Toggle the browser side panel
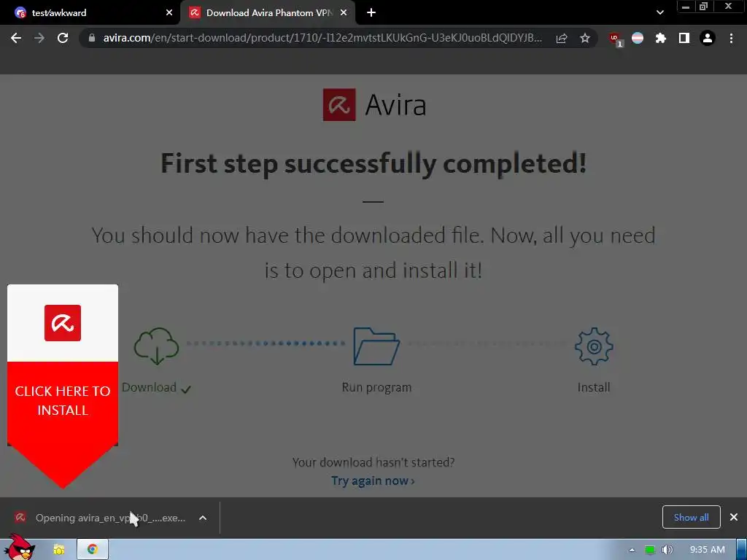This screenshot has height=560, width=747. [x=684, y=38]
